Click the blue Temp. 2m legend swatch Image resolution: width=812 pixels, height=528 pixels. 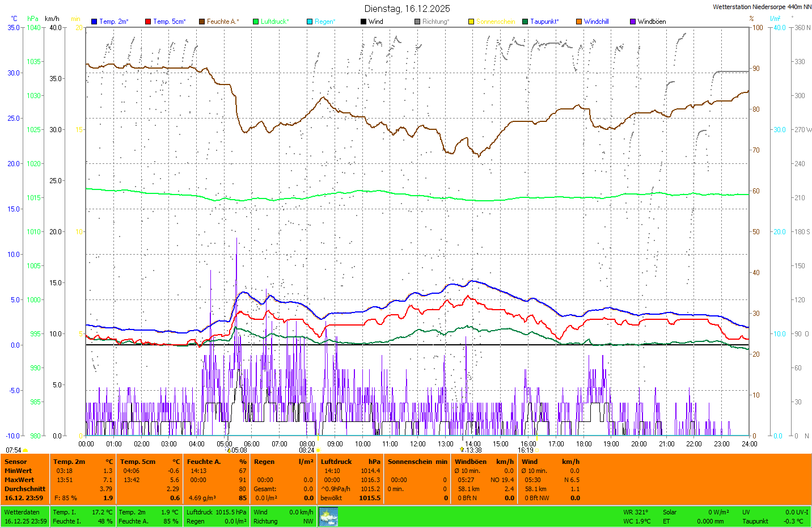(x=94, y=22)
